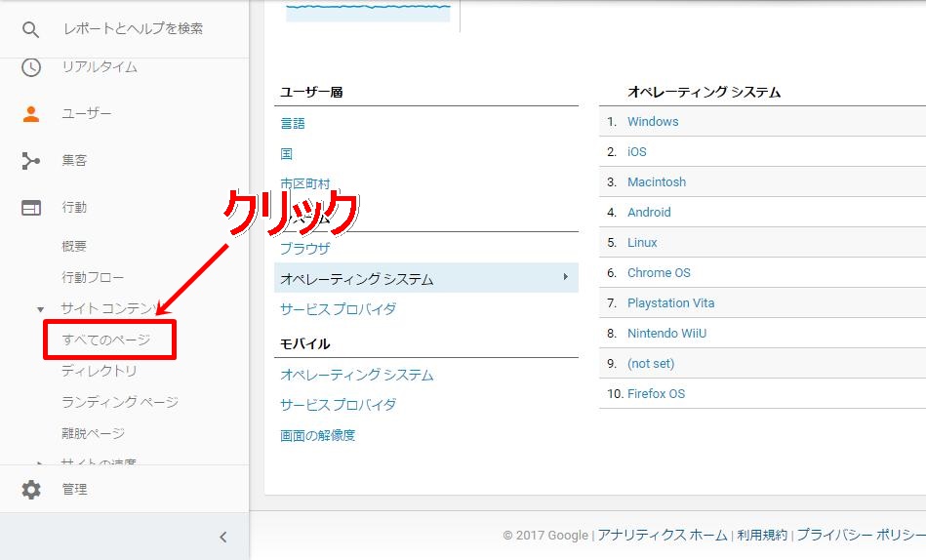The width and height of the screenshot is (926, 560).
Task: Focus the レポートとヘルプを検索 search field
Action: point(133,28)
